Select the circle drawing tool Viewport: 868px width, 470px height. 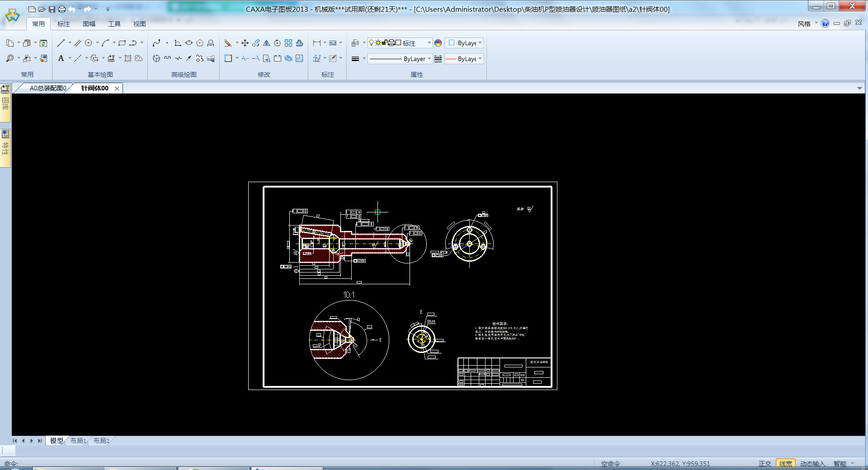89,43
